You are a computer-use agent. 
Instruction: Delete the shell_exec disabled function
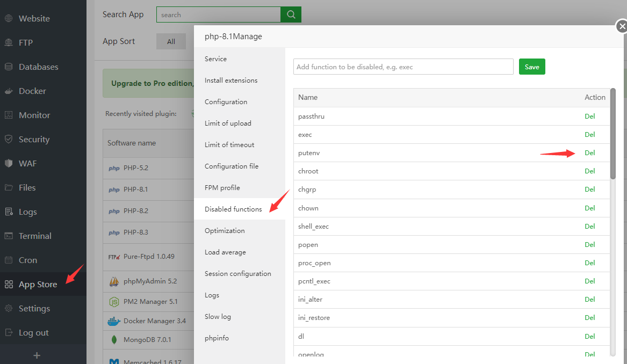click(590, 227)
